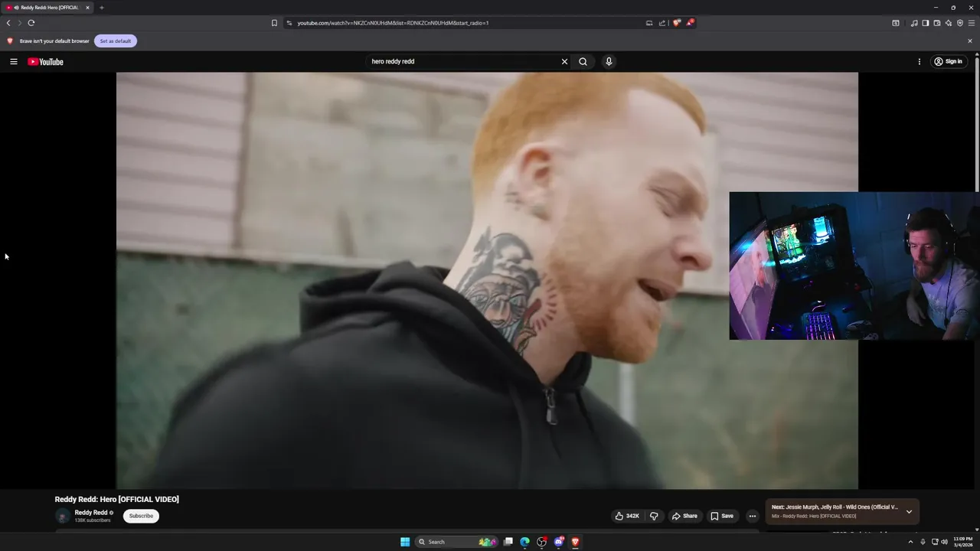Open the Brave playlist music icon

(x=914, y=23)
